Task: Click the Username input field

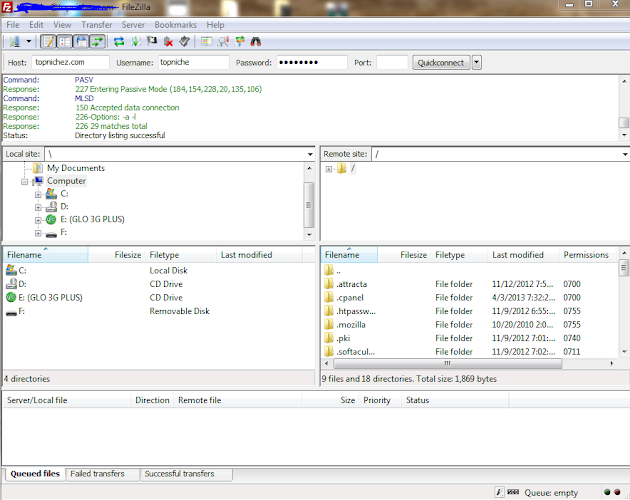Action: coord(193,62)
